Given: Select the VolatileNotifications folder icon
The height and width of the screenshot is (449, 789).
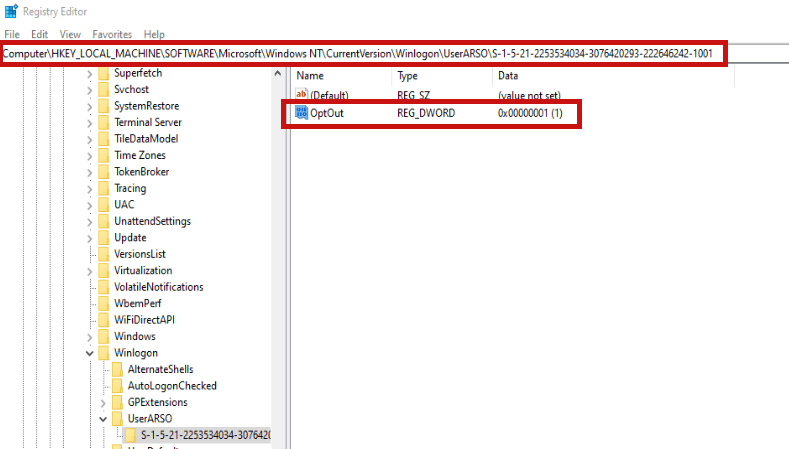Looking at the screenshot, I should 104,287.
